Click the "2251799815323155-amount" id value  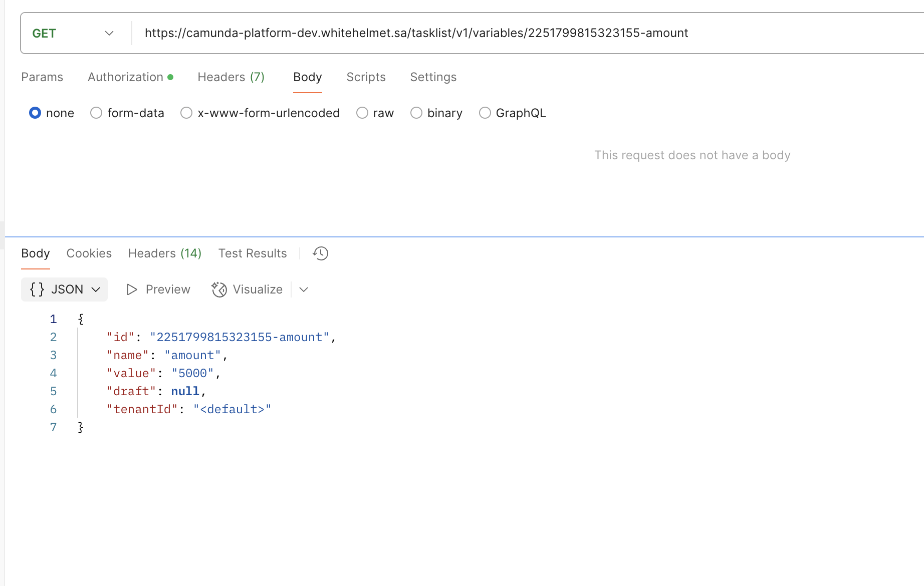pos(240,337)
